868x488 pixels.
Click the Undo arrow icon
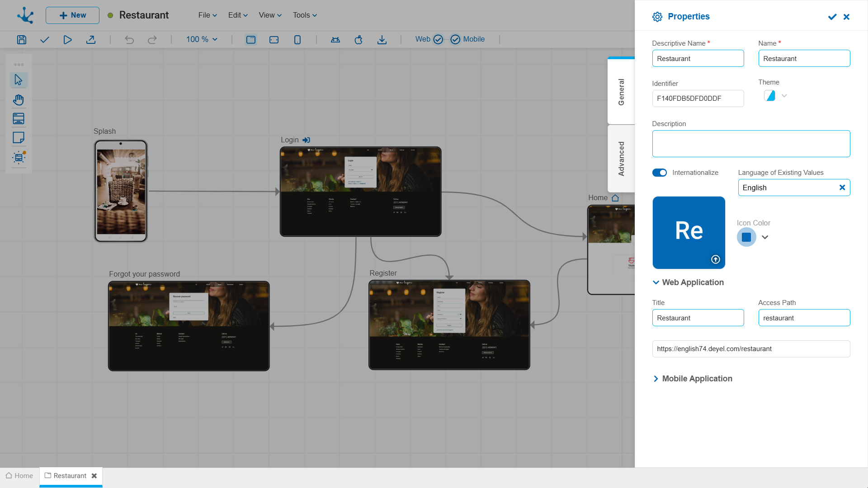[129, 40]
